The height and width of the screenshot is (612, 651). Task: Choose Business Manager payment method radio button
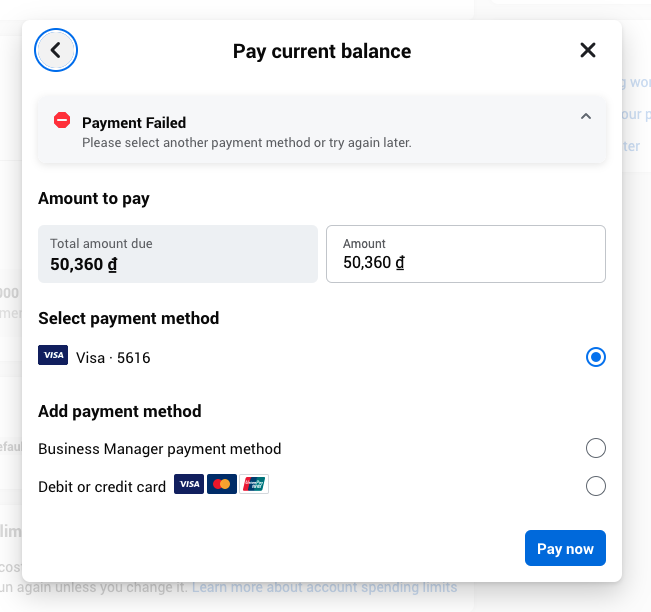click(x=596, y=448)
